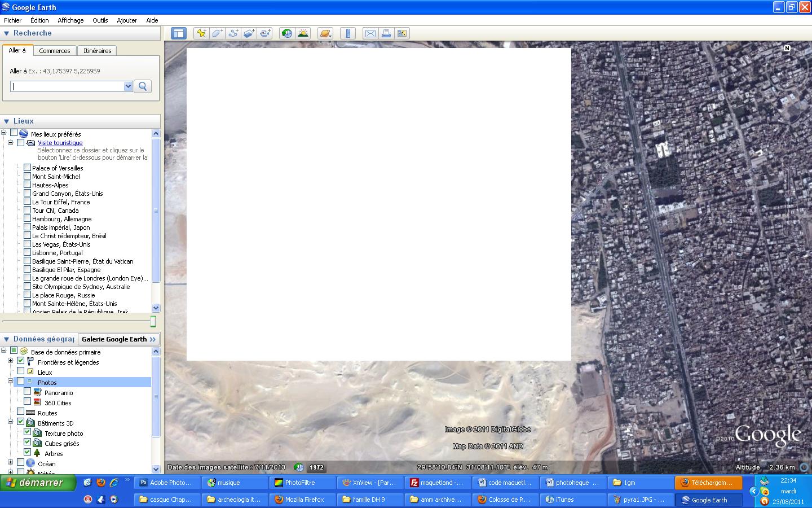Collapse the Lieux panel triangle
Screen dimensions: 812x508
click(7, 121)
